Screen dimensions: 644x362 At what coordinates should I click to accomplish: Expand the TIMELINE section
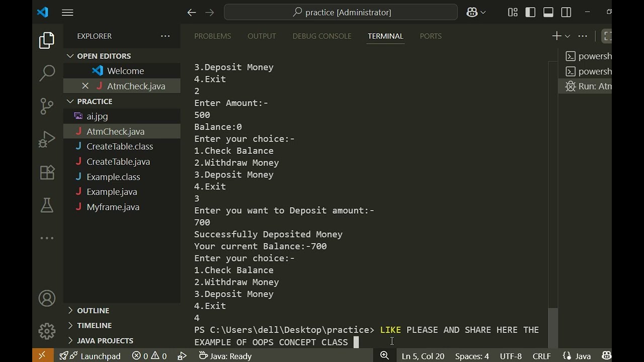pyautogui.click(x=122, y=325)
